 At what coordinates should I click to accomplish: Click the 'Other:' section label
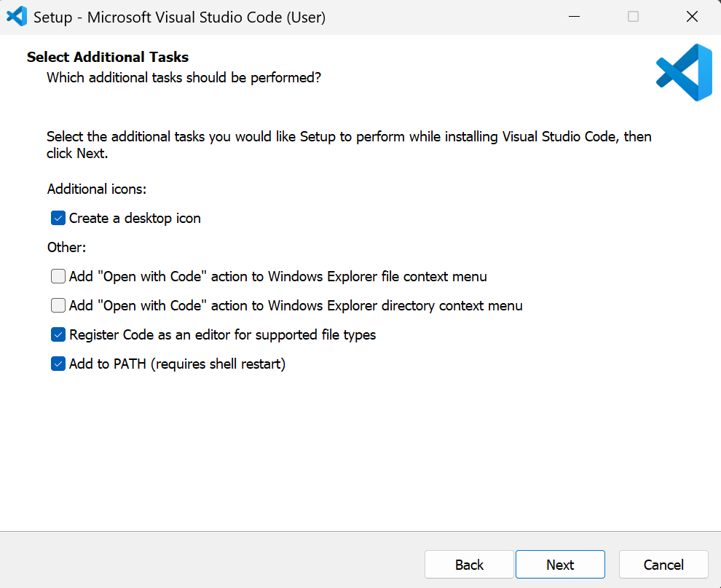pyautogui.click(x=67, y=248)
